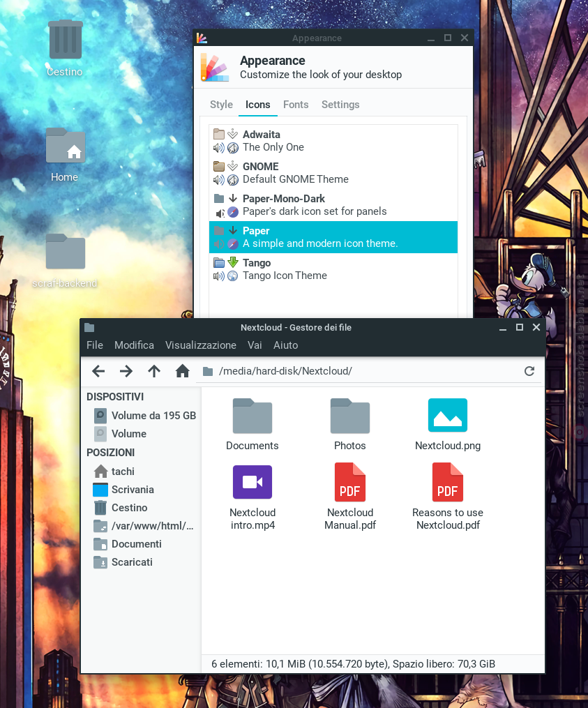Viewport: 588px width, 708px height.
Task: Click the status bar text '6 elementi'
Action: 236,664
